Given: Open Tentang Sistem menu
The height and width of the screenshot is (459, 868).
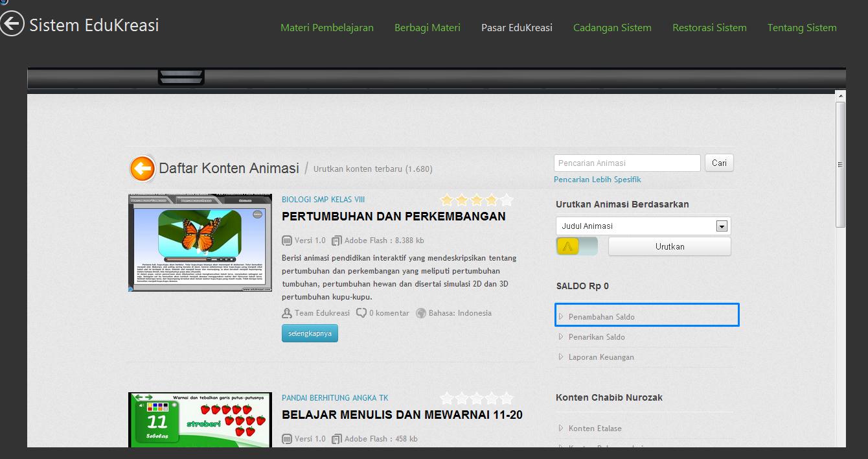Looking at the screenshot, I should (x=802, y=27).
